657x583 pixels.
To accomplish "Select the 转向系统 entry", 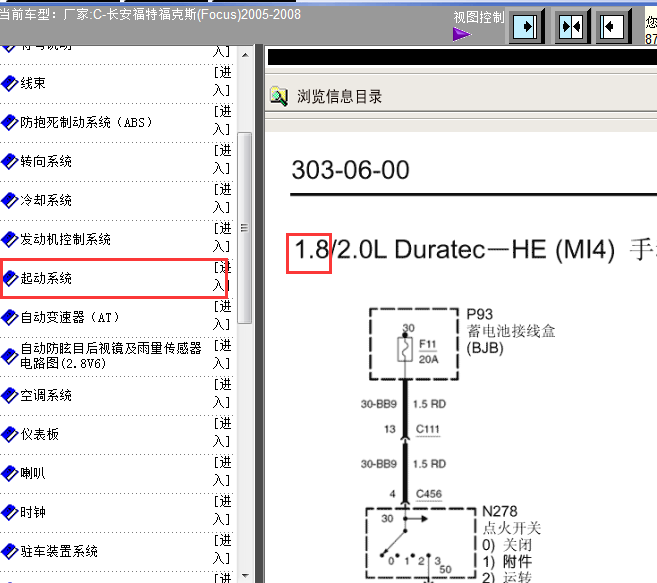I will coord(46,161).
